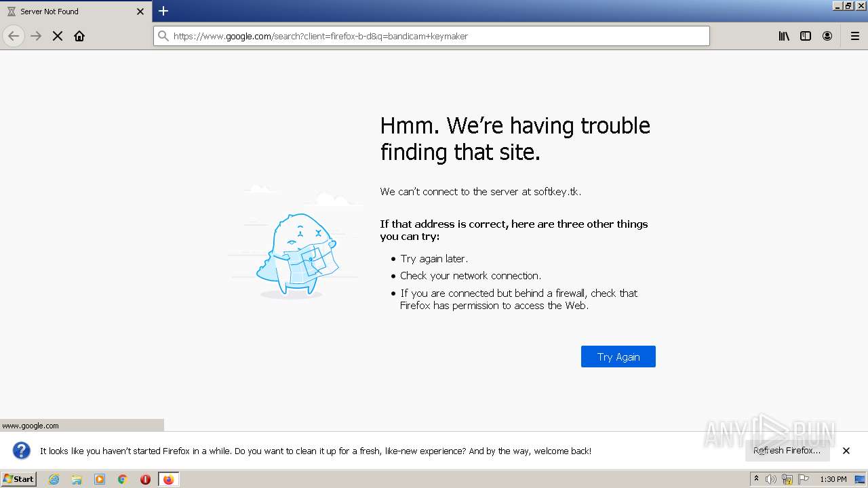Open the Firefox Account menu
The height and width of the screenshot is (488, 868).
827,36
